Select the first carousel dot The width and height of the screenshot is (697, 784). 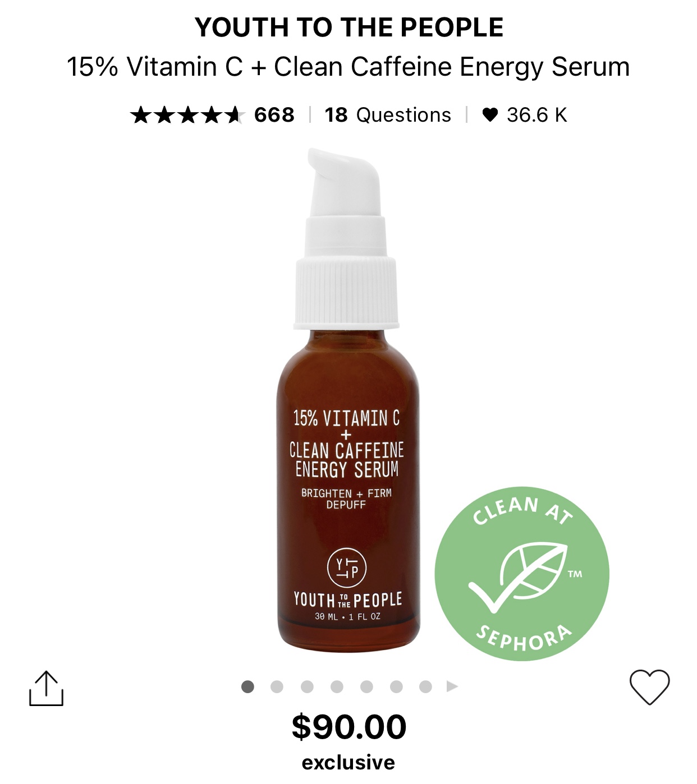click(x=247, y=686)
